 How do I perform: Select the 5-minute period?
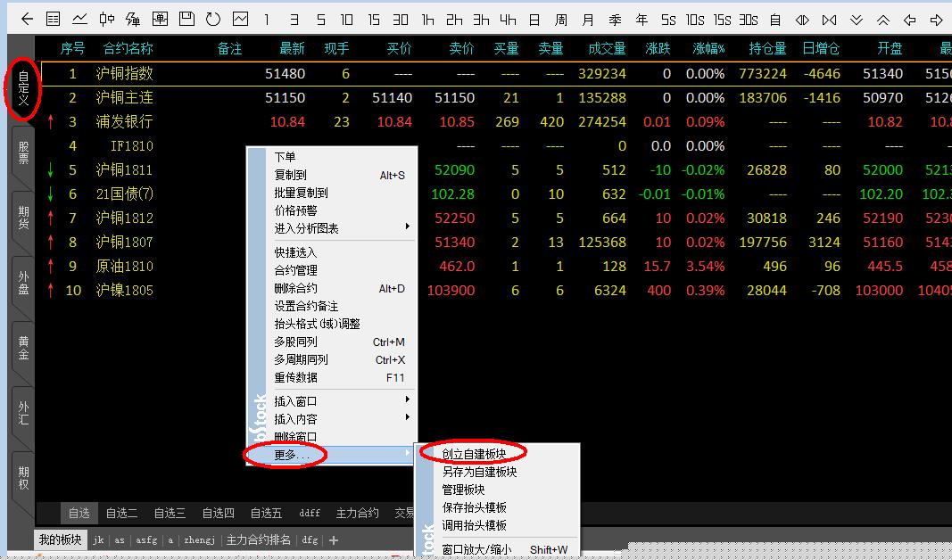pos(320,20)
